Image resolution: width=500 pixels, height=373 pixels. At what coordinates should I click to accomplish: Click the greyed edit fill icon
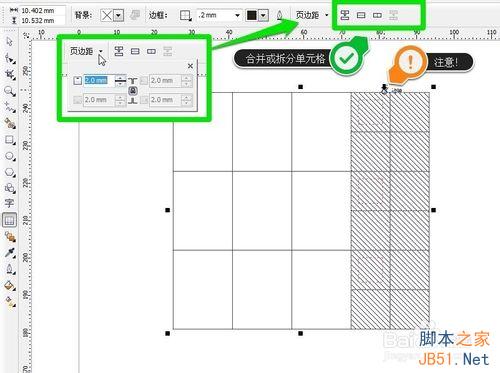[x=135, y=15]
